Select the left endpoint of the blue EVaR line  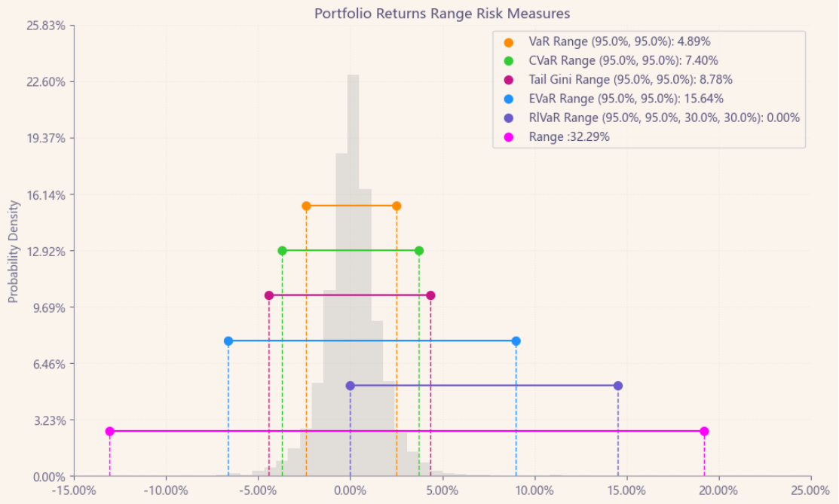pos(228,341)
